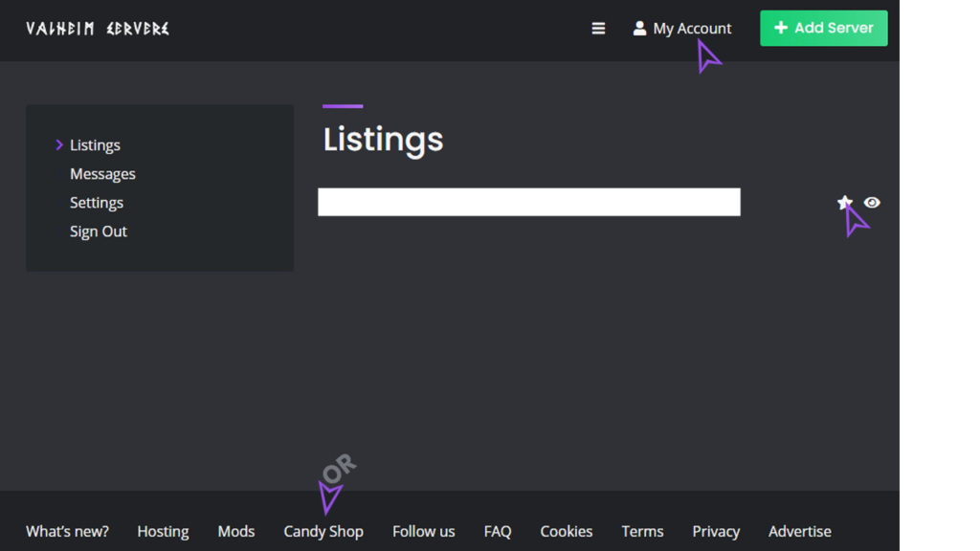
Task: Click Sign Out in the sidebar
Action: tap(99, 231)
